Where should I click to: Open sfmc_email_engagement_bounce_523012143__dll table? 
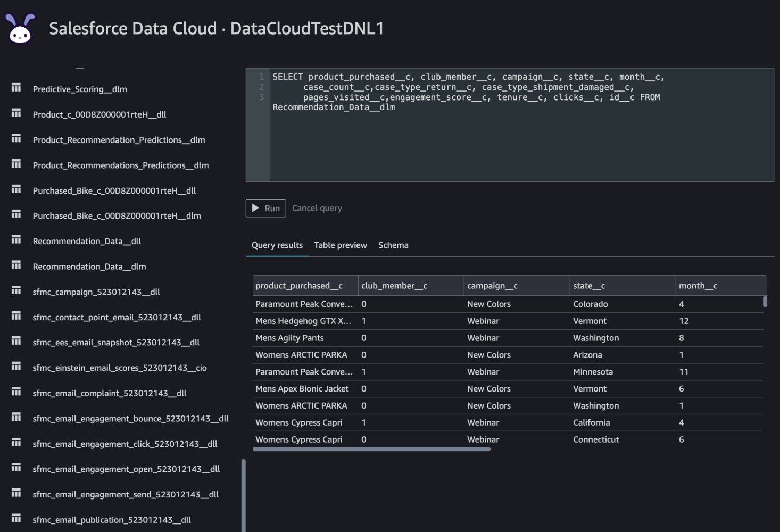[130, 419]
